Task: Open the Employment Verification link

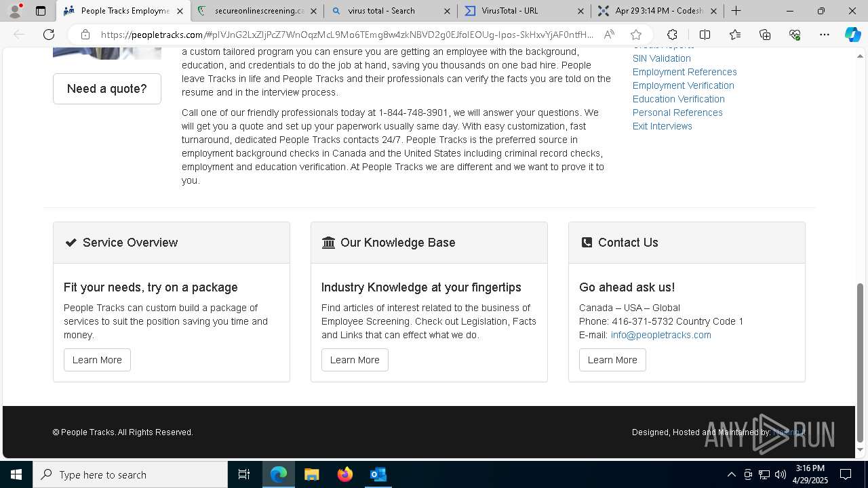Action: 683,85
